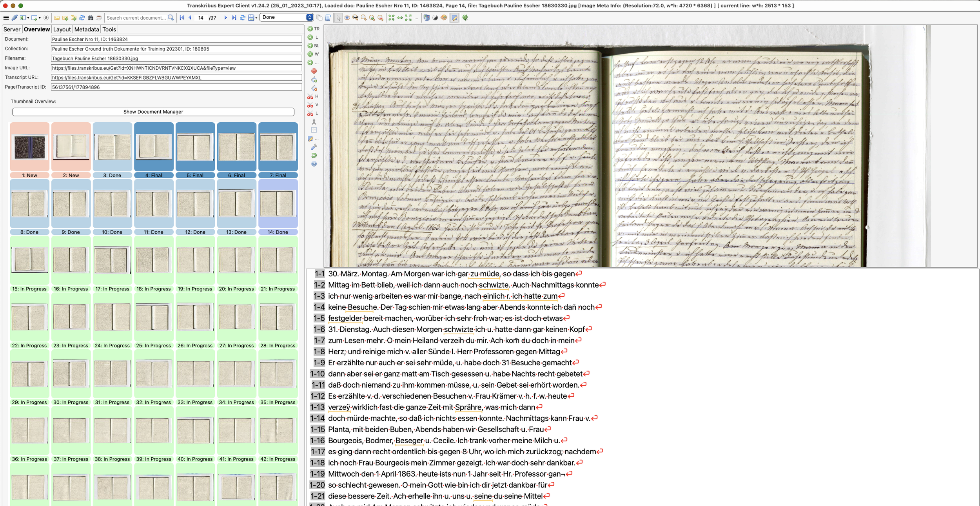Click the merge shapes arrow icon
980x506 pixels.
pos(314,122)
